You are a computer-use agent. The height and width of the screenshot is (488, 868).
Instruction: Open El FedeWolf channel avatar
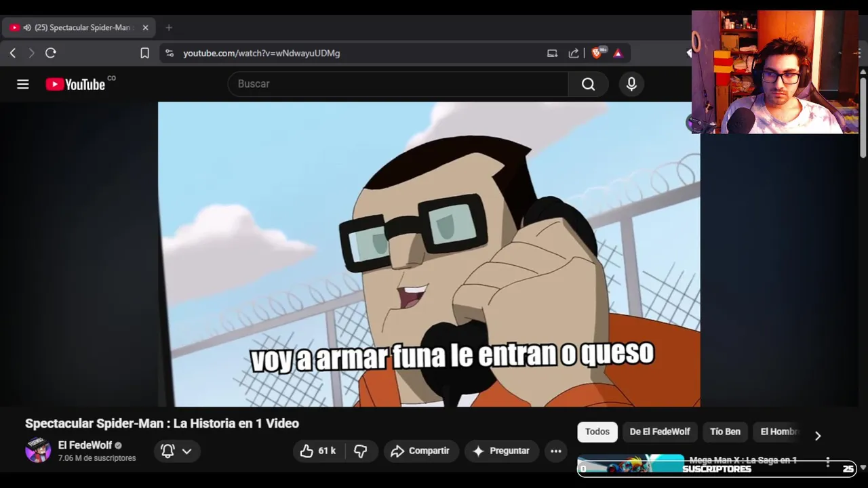click(38, 450)
